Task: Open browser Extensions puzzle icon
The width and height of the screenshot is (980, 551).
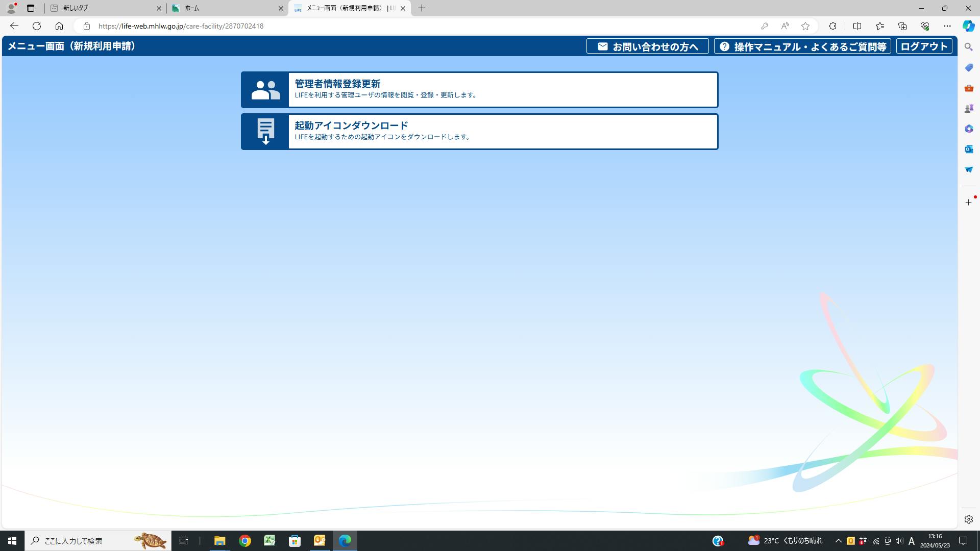Action: pos(832,26)
